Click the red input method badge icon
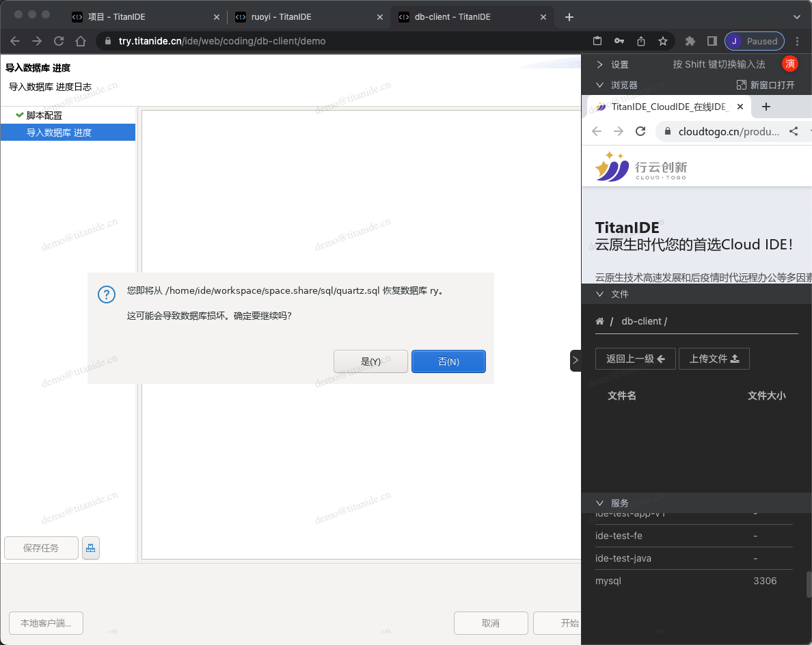 [790, 64]
